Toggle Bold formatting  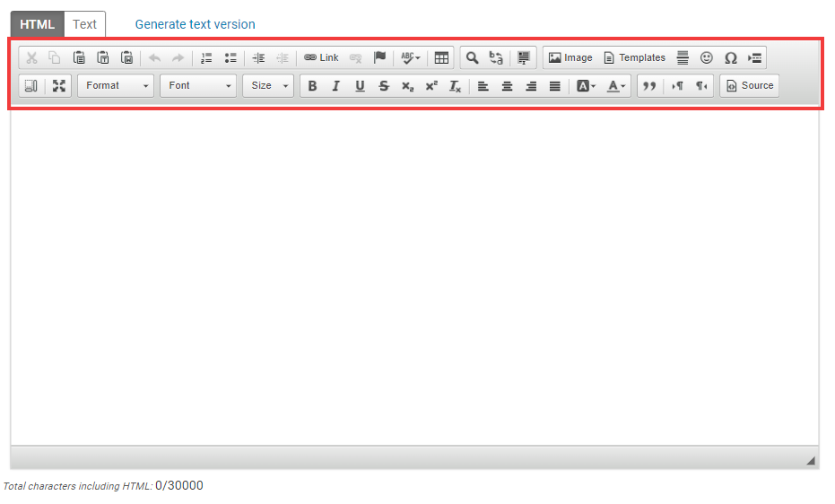(312, 86)
